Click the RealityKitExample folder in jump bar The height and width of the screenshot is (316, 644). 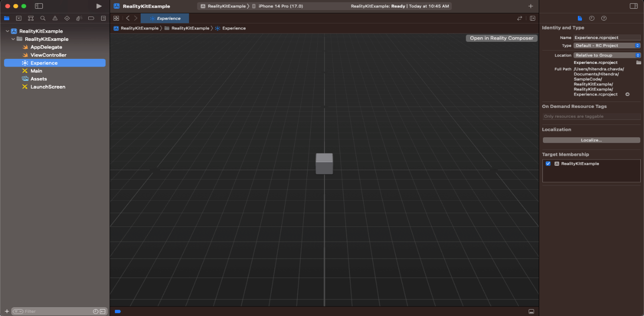pyautogui.click(x=187, y=28)
